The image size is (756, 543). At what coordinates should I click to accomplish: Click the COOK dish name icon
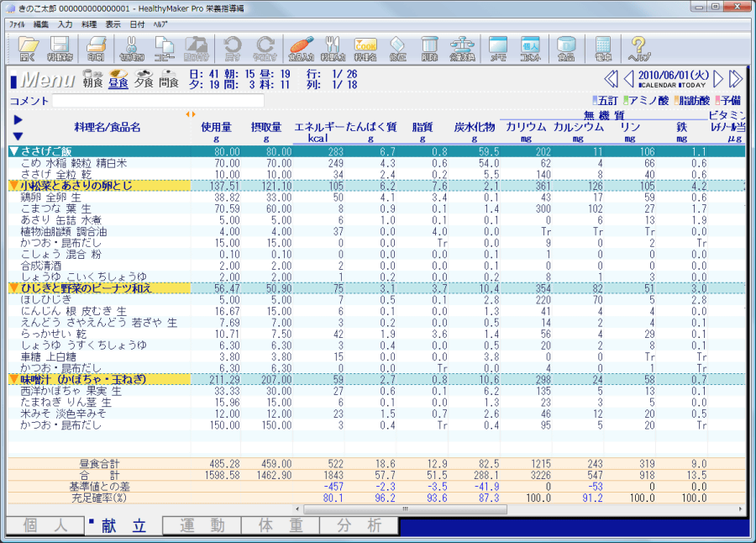tap(365, 49)
